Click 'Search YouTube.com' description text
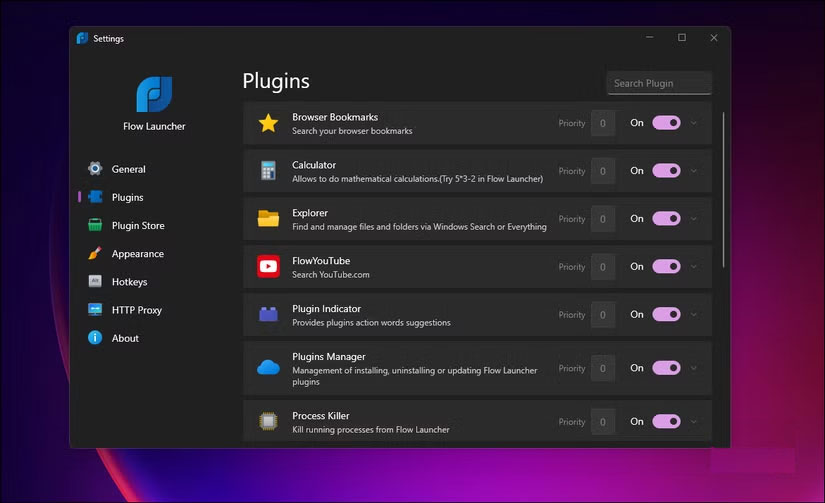 click(331, 275)
